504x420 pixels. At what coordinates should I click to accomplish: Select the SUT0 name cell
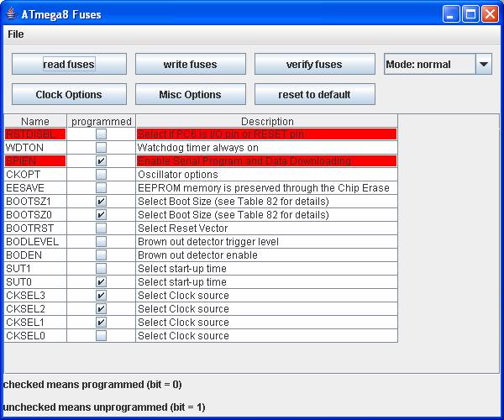tap(35, 282)
